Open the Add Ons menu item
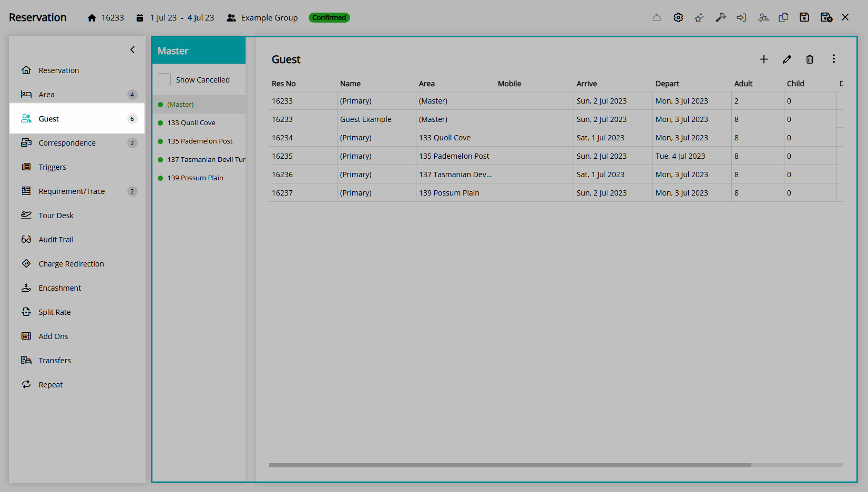Viewport: 868px width, 492px height. (x=77, y=336)
